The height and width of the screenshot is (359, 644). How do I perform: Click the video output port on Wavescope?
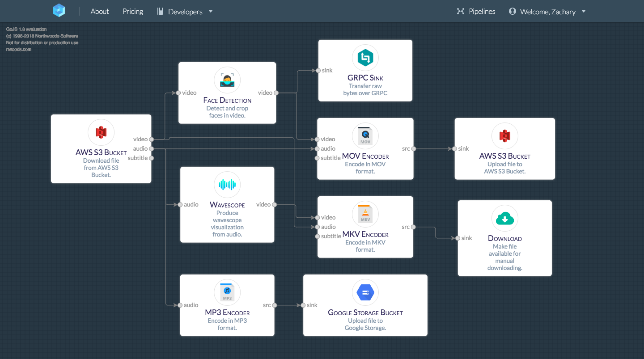(275, 204)
